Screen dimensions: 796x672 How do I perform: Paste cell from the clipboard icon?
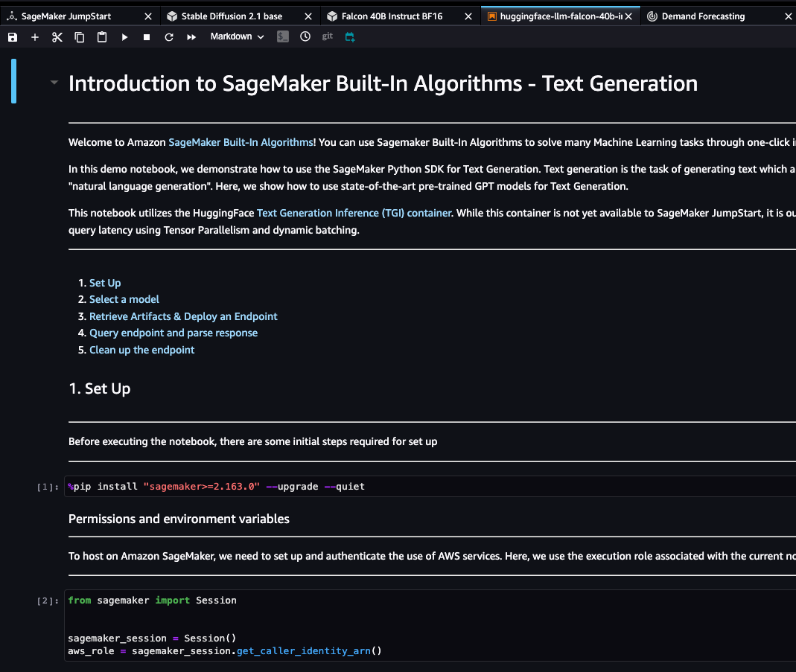(102, 37)
